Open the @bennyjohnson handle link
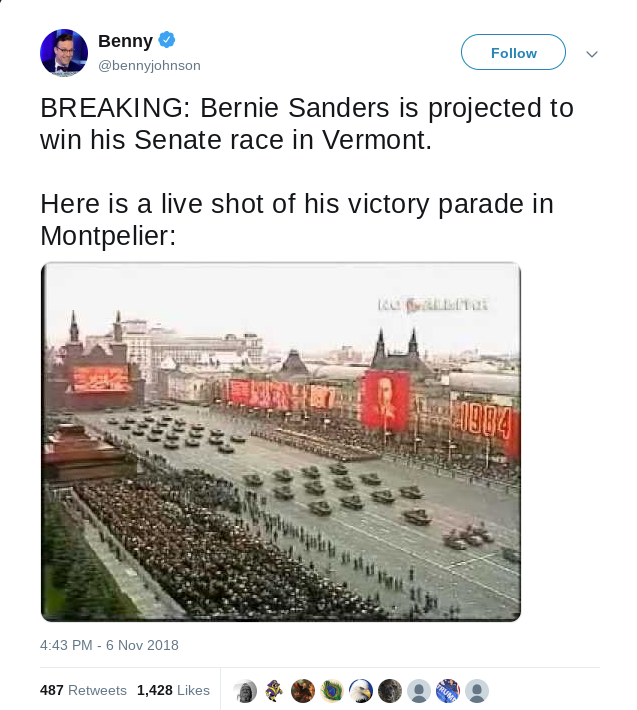The height and width of the screenshot is (710, 637). (x=149, y=66)
